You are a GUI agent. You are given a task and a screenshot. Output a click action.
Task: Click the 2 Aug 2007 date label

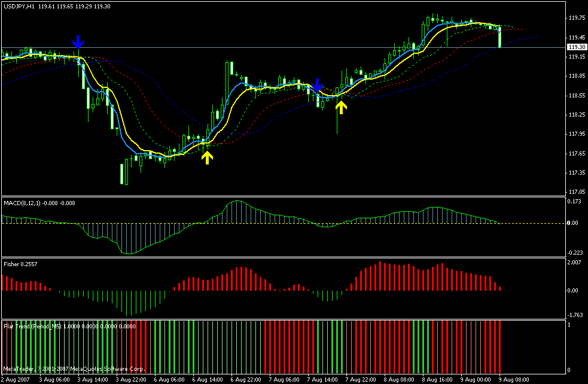tap(16, 379)
